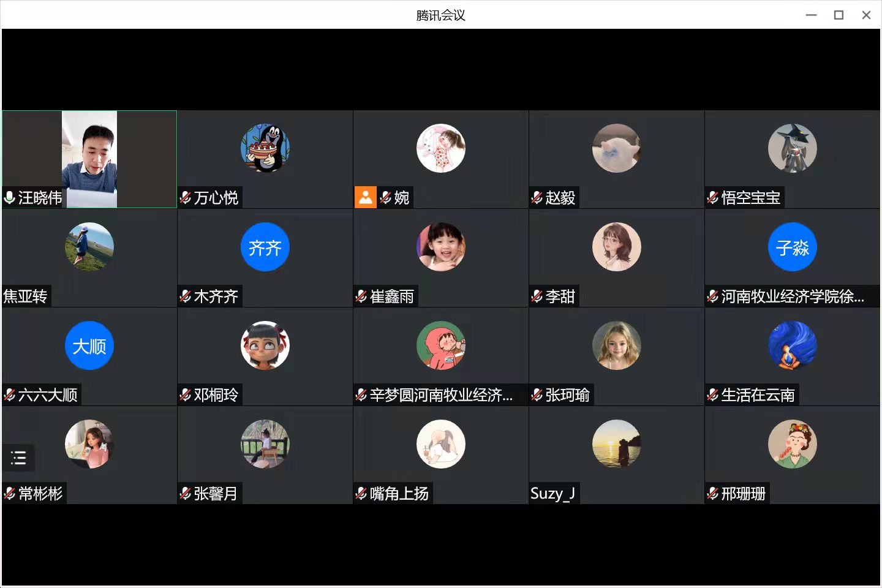Click the blue 大顺 avatar circle
The width and height of the screenshot is (882, 588).
click(89, 345)
